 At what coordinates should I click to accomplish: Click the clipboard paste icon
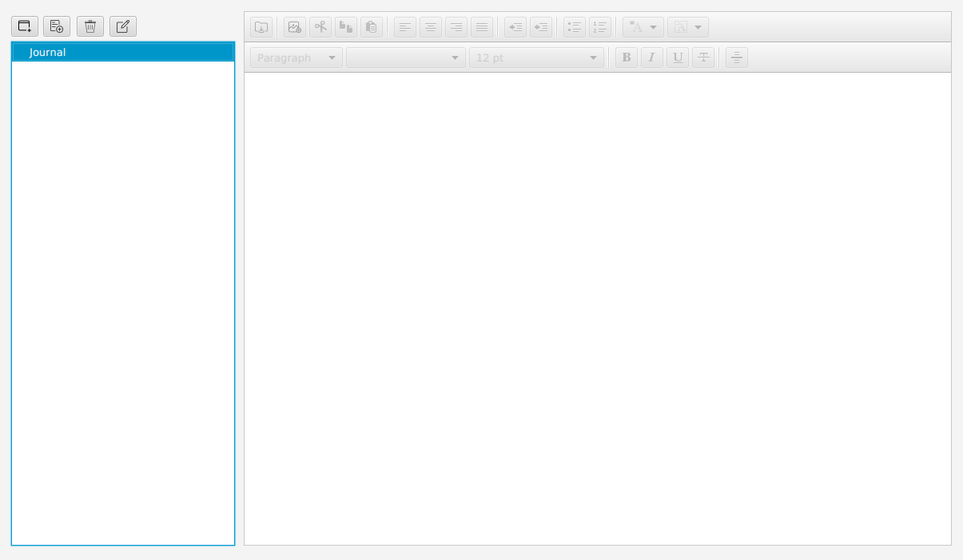tap(372, 27)
